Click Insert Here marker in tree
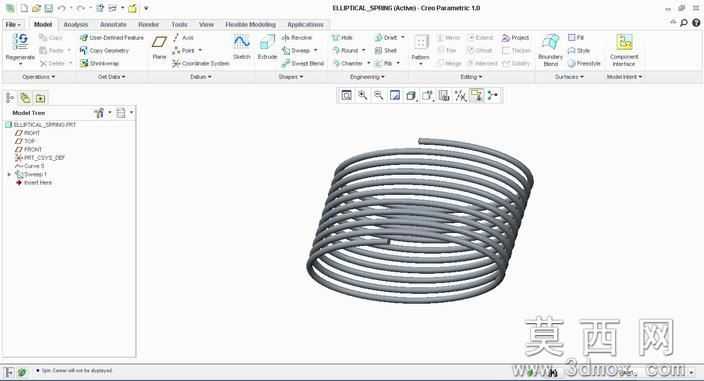 [34, 183]
